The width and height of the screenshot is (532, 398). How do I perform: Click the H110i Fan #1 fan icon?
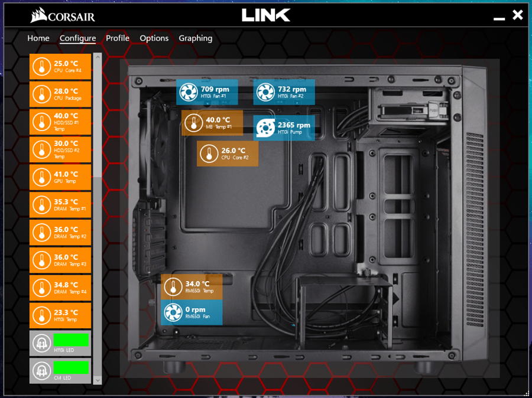(x=189, y=92)
